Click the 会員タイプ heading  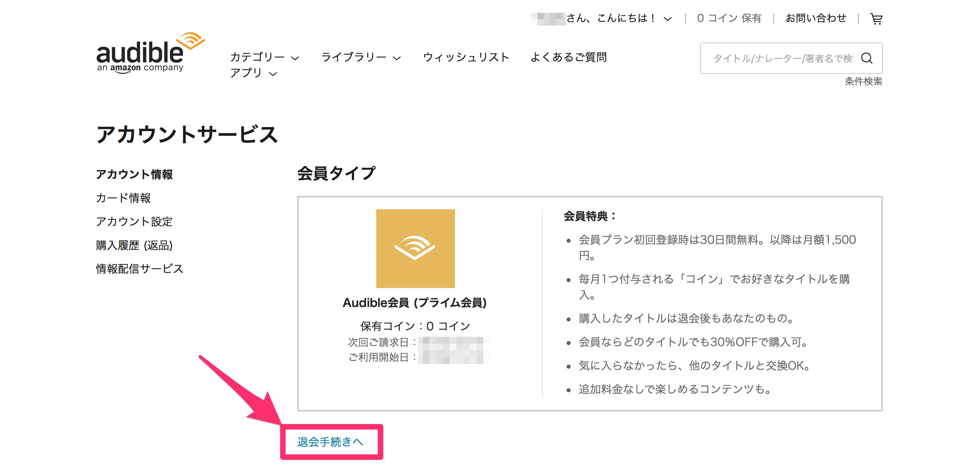click(336, 173)
